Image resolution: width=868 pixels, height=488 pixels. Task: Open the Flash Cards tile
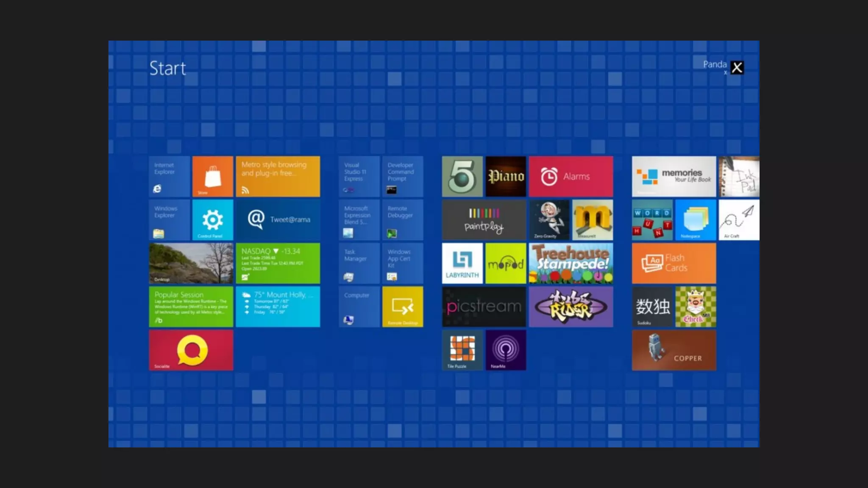tap(673, 263)
